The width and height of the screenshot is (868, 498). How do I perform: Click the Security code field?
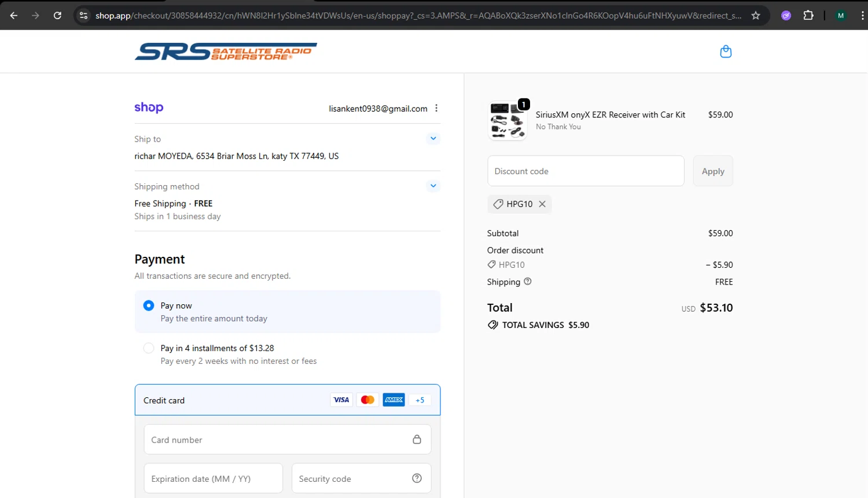click(x=362, y=478)
